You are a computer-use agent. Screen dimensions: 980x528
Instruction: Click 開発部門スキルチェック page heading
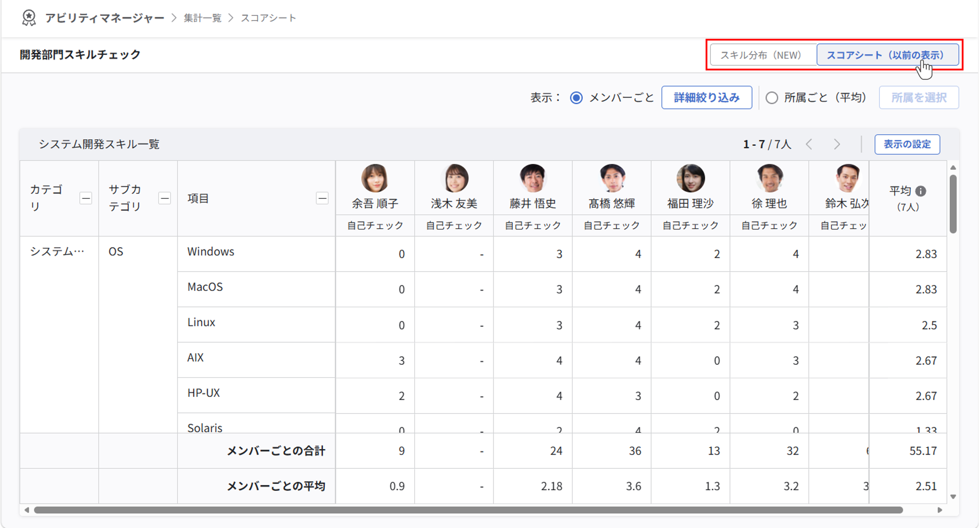click(80, 54)
